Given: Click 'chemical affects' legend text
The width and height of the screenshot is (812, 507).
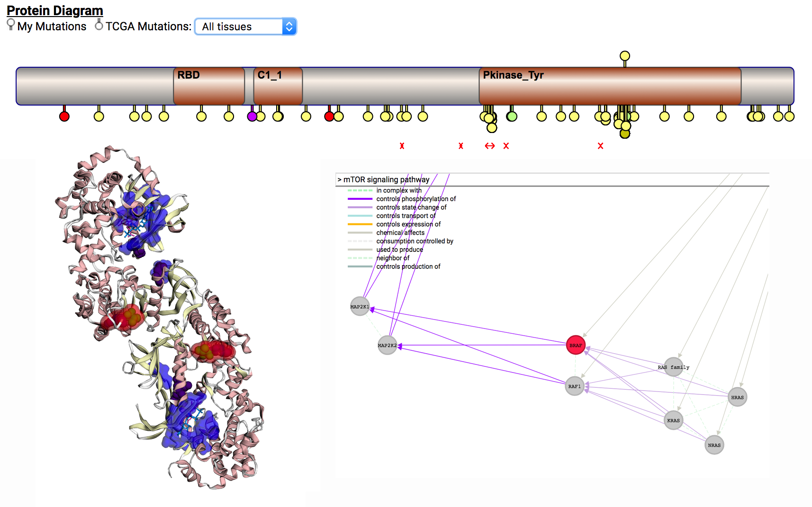Looking at the screenshot, I should coord(400,233).
